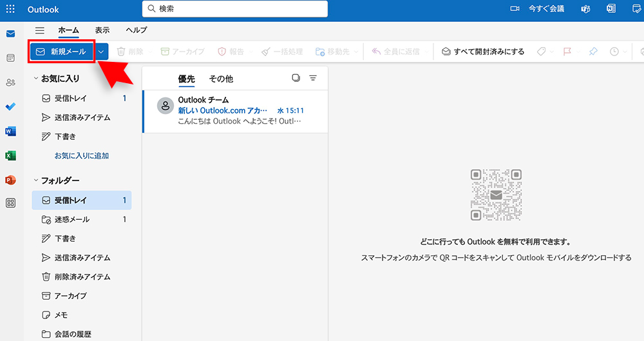Image resolution: width=644 pixels, height=341 pixels.
Task: Open Calendar from the left app rail
Action: 11,58
